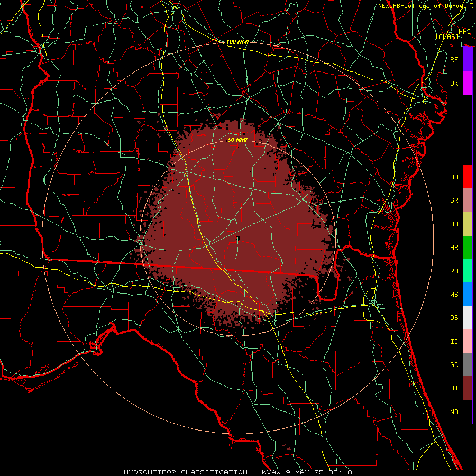Click the [CLAS] label above the legend
The height and width of the screenshot is (476, 476).
click(x=447, y=36)
